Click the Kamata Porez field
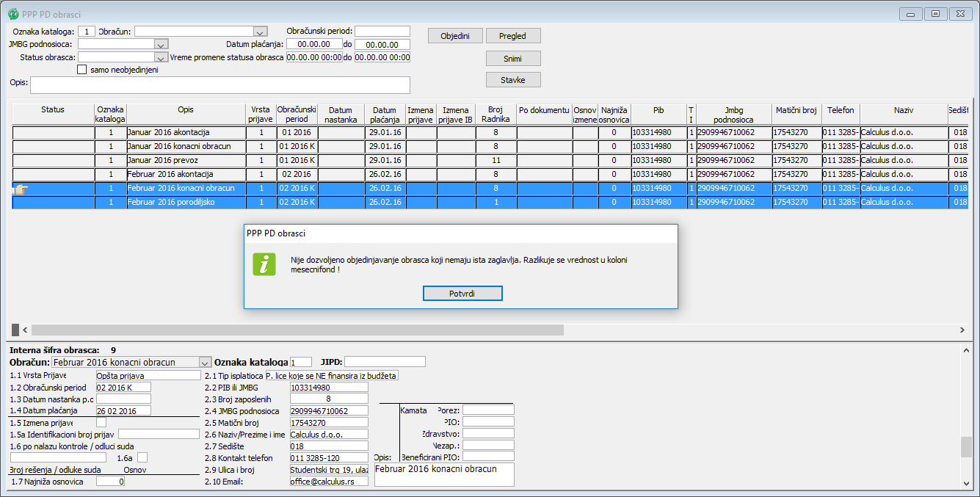This screenshot has width=980, height=497. pyautogui.click(x=488, y=410)
